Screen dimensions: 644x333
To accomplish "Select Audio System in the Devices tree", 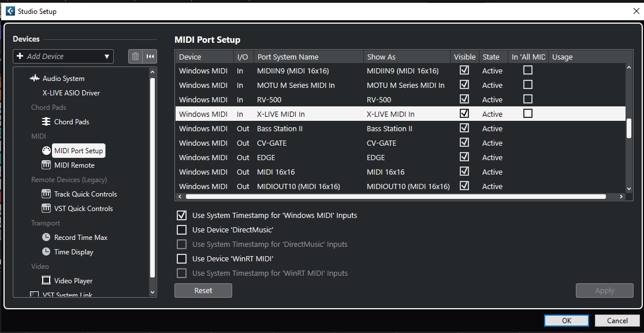I will pos(64,79).
